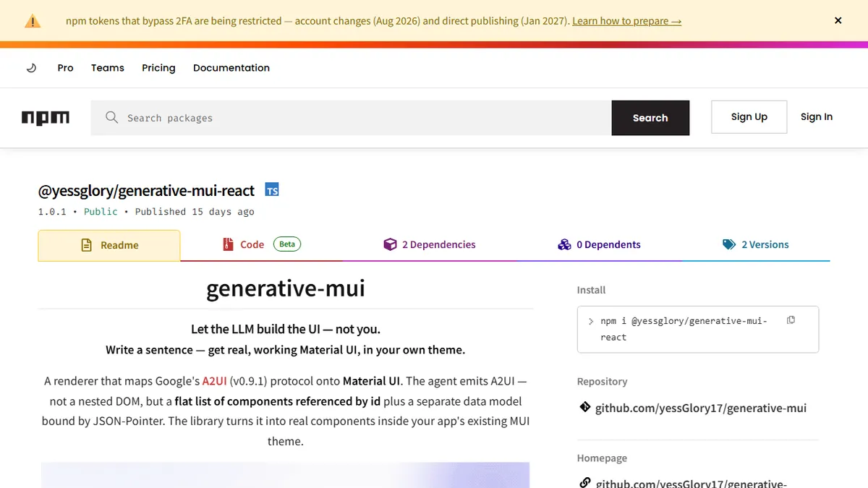Switch to the 2 Versions tab
868x488 pixels.
click(756, 244)
